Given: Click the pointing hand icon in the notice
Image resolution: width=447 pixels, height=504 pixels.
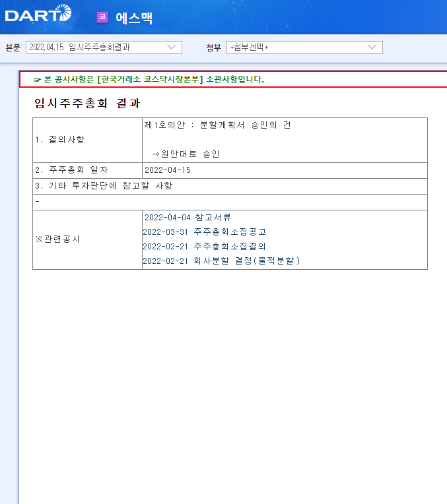Looking at the screenshot, I should (37, 80).
